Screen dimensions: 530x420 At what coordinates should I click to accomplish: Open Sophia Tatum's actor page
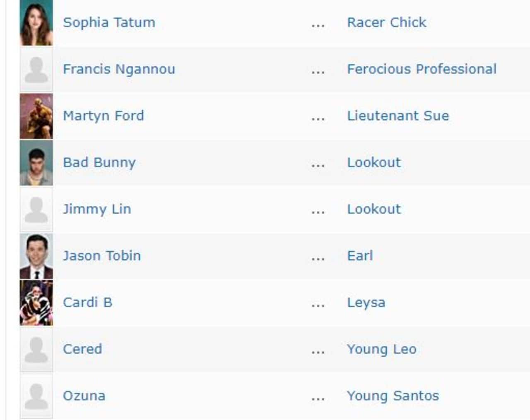pyautogui.click(x=109, y=22)
